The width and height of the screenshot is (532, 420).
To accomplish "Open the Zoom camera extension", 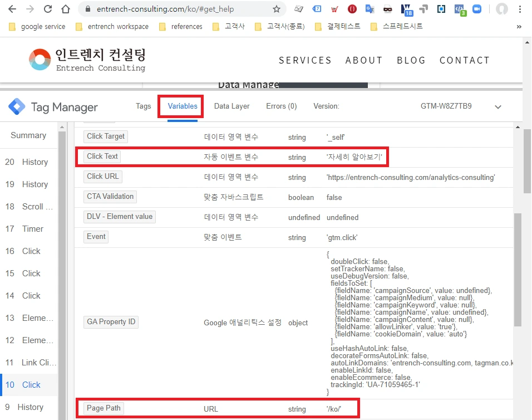I will click(477, 9).
